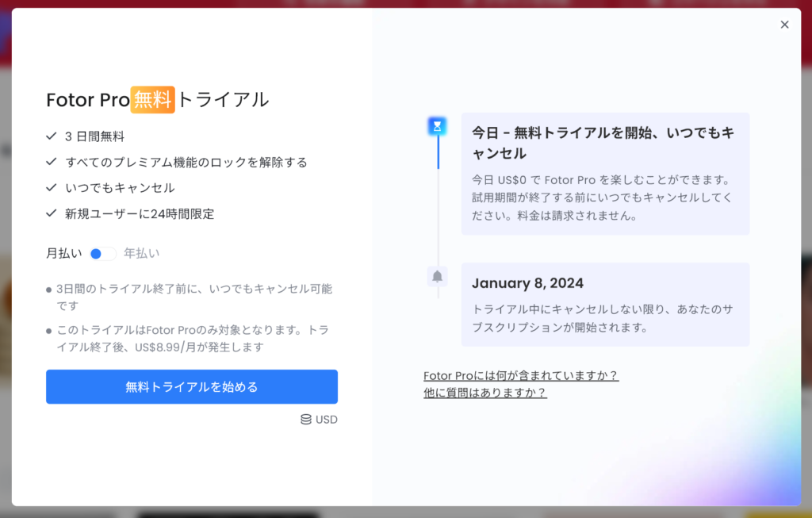Click the 無料トライアルを始める button
Image resolution: width=812 pixels, height=518 pixels.
point(192,387)
